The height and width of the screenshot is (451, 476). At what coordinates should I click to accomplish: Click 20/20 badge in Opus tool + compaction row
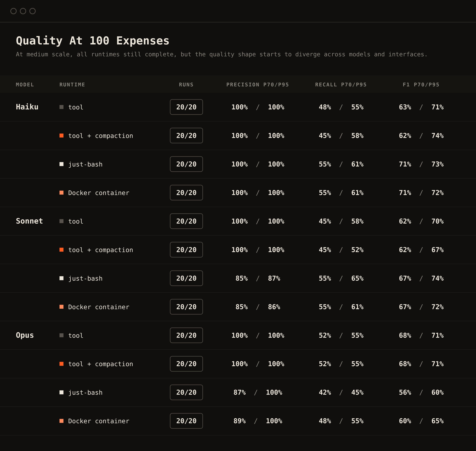click(x=186, y=364)
